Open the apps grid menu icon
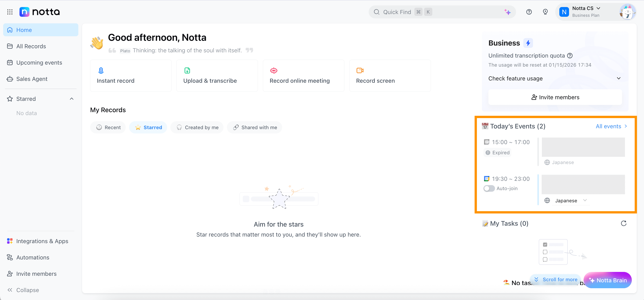The width and height of the screenshot is (644, 300). click(x=10, y=12)
